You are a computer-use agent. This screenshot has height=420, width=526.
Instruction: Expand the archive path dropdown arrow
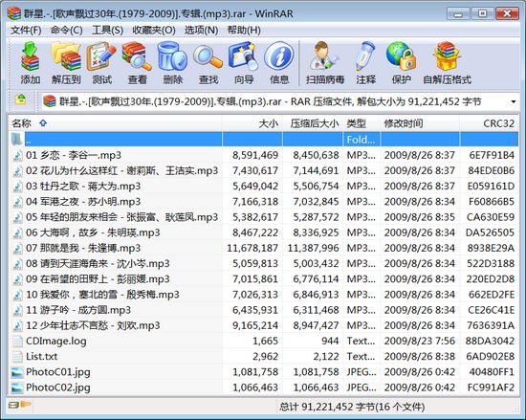513,101
